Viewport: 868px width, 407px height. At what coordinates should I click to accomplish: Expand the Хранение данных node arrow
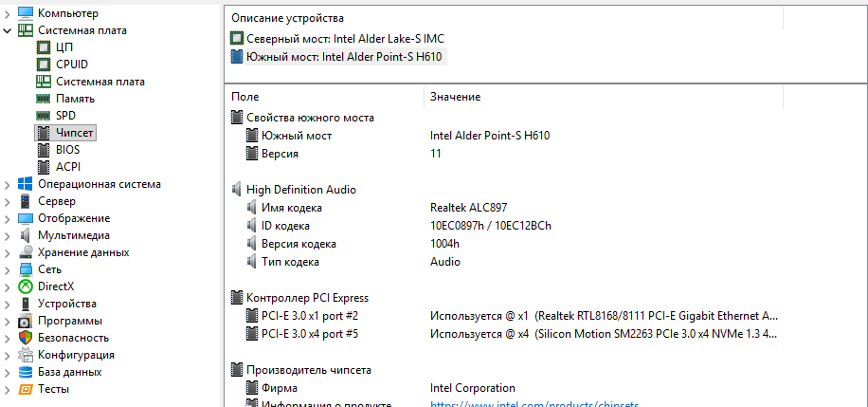(x=8, y=253)
